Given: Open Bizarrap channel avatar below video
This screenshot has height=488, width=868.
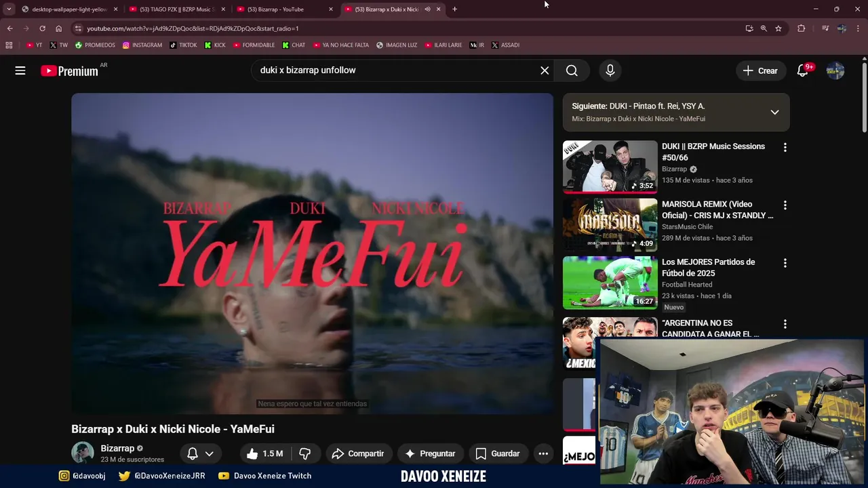Looking at the screenshot, I should pos(83,453).
